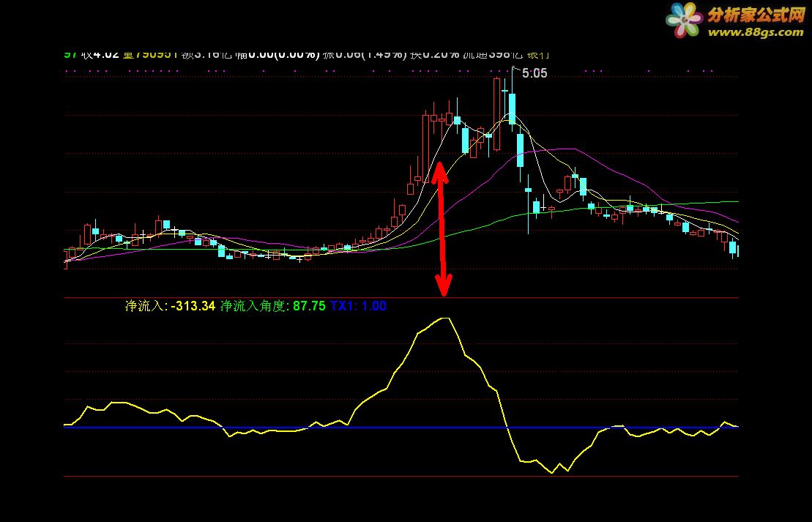The height and width of the screenshot is (522, 812).
Task: Click the turnover 换0.20% value in header
Action: 434,54
